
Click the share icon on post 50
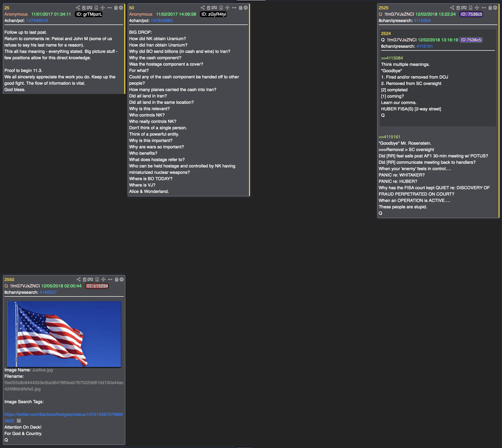point(202,8)
